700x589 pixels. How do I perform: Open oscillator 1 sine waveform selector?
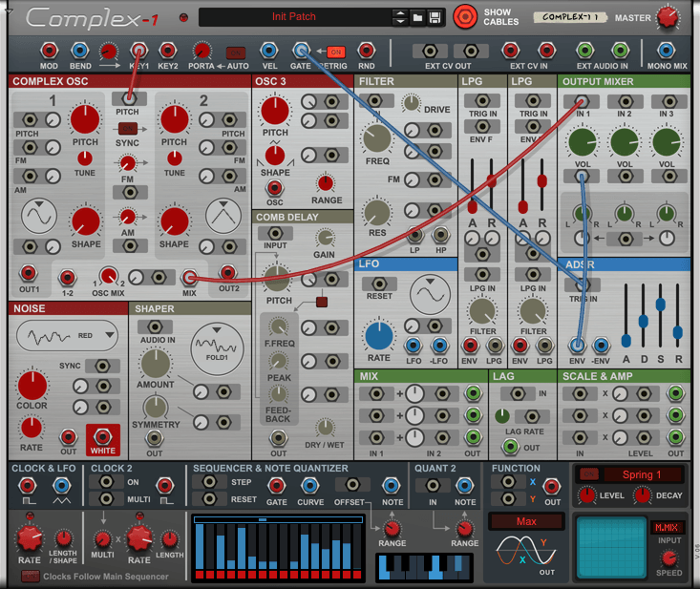pyautogui.click(x=39, y=217)
